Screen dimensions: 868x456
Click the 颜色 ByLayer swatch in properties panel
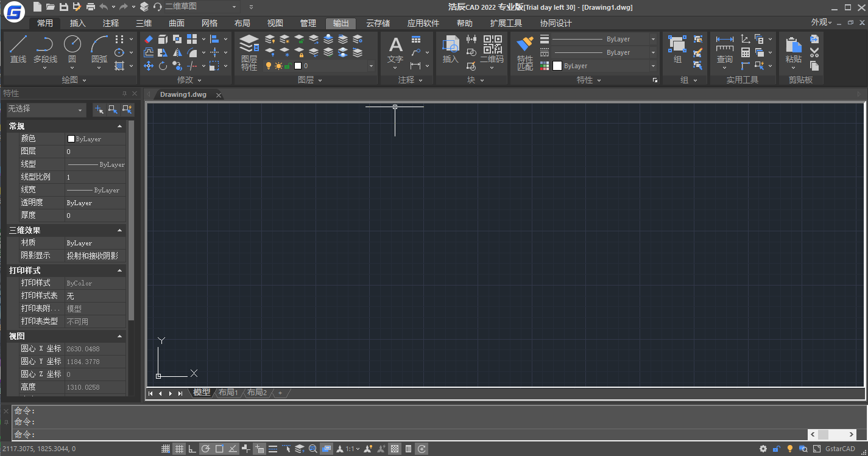71,139
